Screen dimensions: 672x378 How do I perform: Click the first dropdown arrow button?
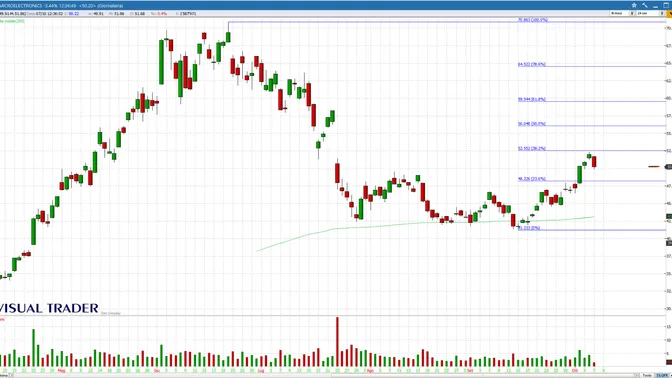(x=632, y=14)
